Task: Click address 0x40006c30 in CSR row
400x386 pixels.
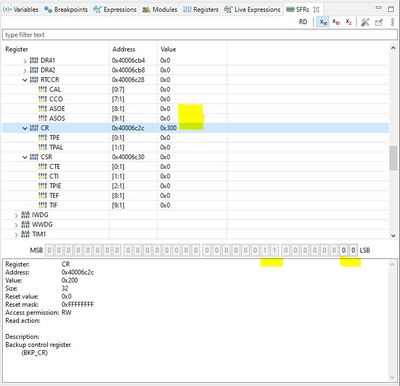Action: pyautogui.click(x=128, y=157)
